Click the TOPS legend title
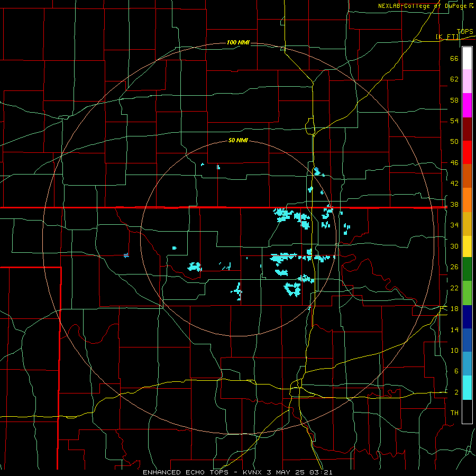This screenshot has height=476, width=476. [x=465, y=32]
